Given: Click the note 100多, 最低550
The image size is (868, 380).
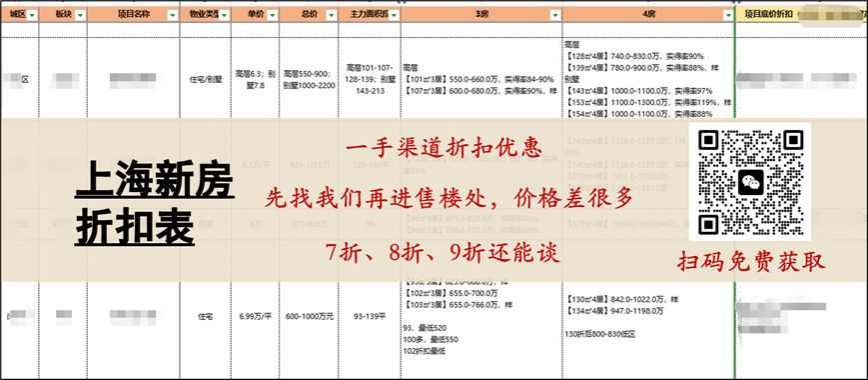Looking at the screenshot, I should pyautogui.click(x=432, y=340).
